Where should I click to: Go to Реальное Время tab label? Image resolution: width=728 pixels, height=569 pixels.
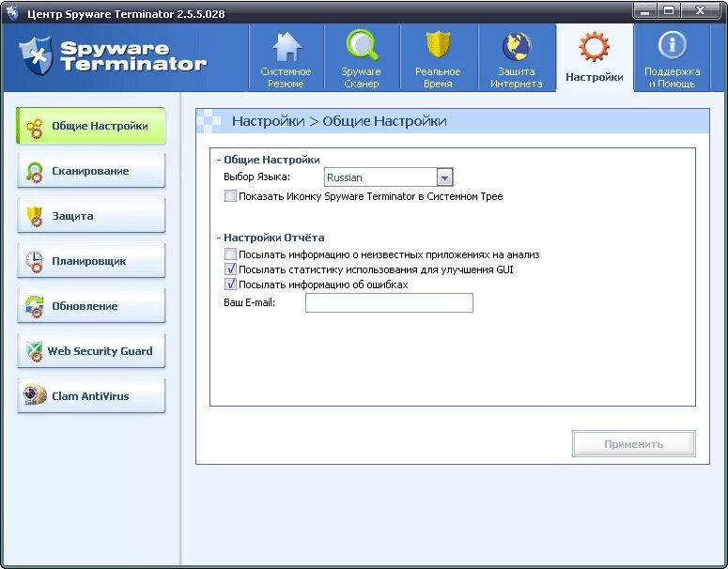pyautogui.click(x=438, y=78)
